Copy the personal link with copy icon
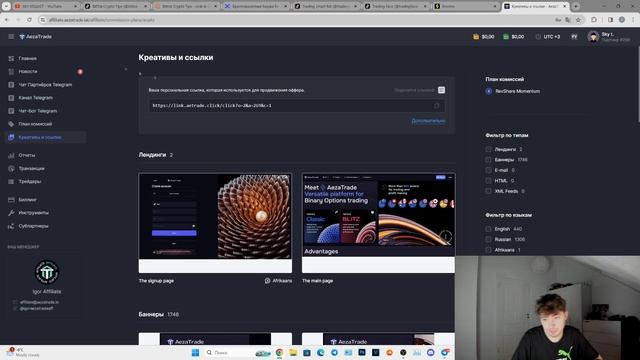 [x=437, y=106]
